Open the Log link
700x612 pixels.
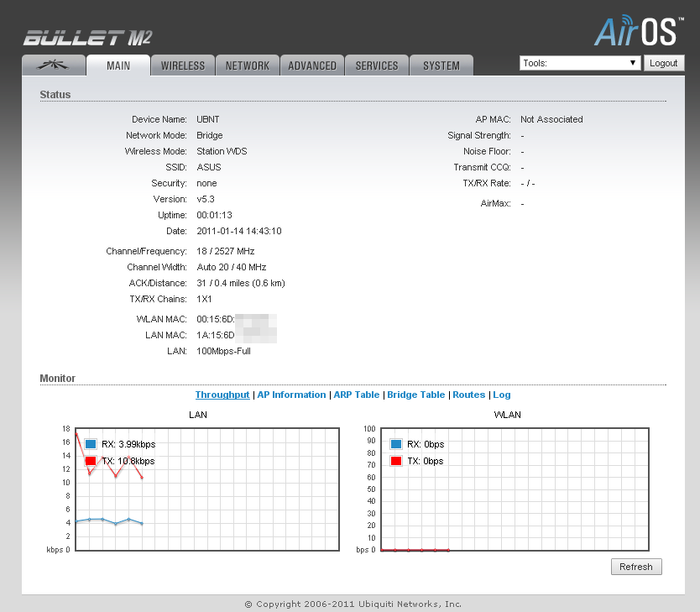point(501,395)
